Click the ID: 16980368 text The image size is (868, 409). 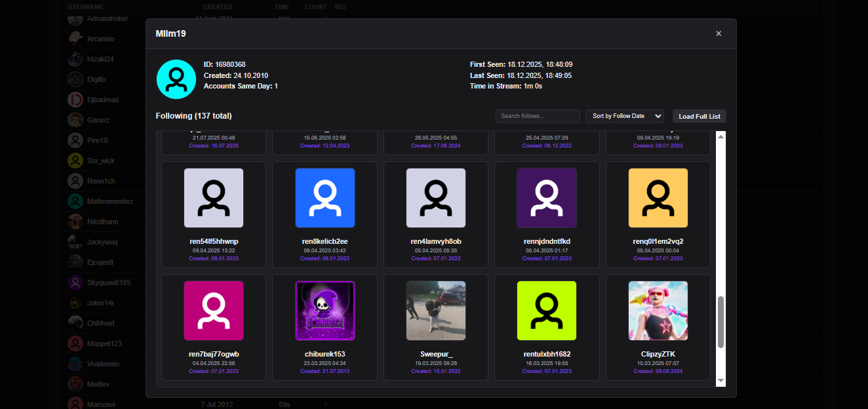pyautogui.click(x=225, y=64)
